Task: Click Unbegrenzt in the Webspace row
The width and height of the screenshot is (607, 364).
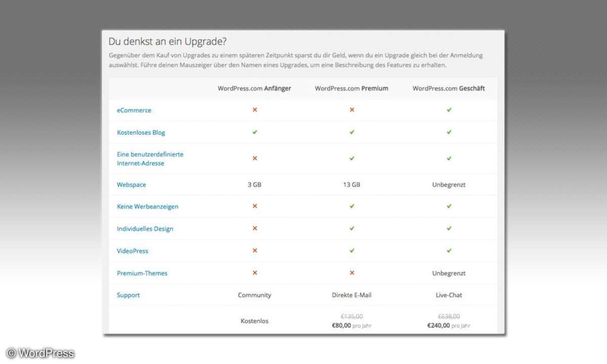Action: pos(449,185)
